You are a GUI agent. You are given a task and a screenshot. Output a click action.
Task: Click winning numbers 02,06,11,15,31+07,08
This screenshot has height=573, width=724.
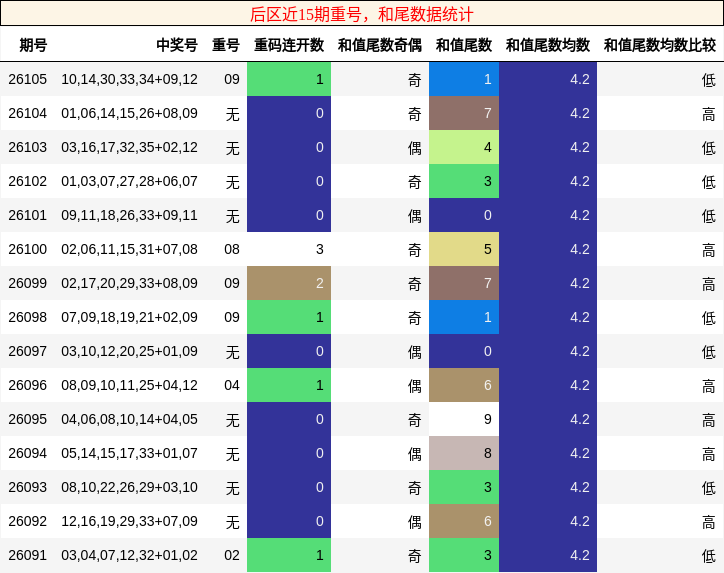point(129,249)
